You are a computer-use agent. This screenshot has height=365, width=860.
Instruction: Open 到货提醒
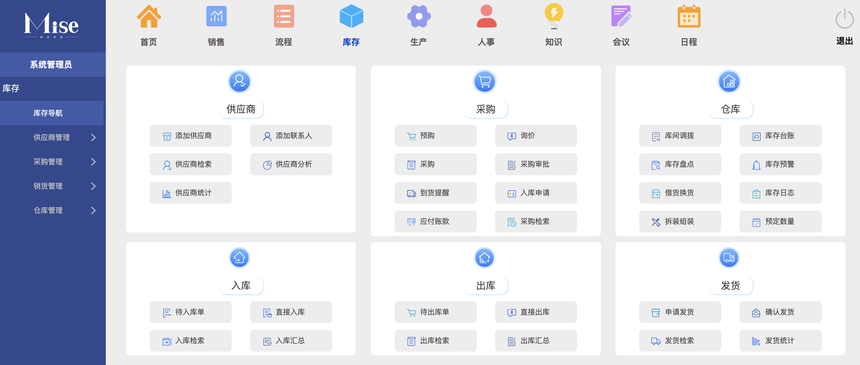[435, 193]
